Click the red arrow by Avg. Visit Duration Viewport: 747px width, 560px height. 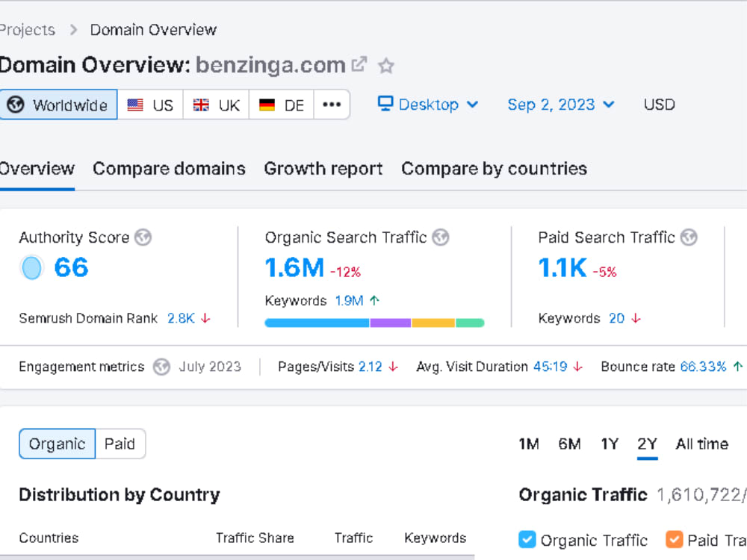(578, 367)
